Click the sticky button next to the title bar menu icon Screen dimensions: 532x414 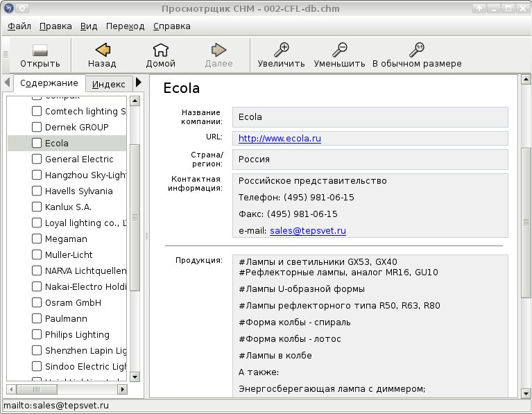pos(22,8)
